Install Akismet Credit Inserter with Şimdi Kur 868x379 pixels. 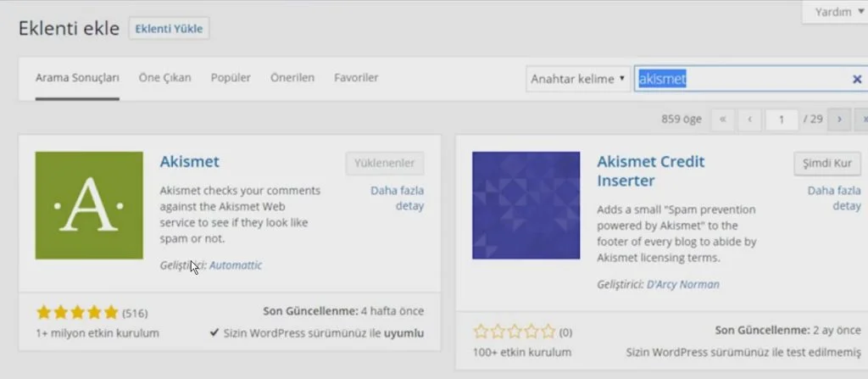pyautogui.click(x=826, y=163)
